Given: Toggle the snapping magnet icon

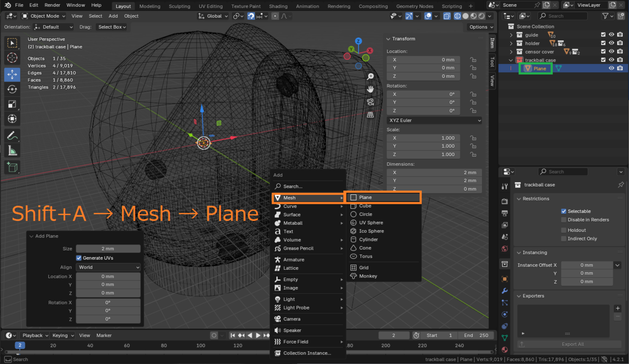Looking at the screenshot, I should 251,16.
